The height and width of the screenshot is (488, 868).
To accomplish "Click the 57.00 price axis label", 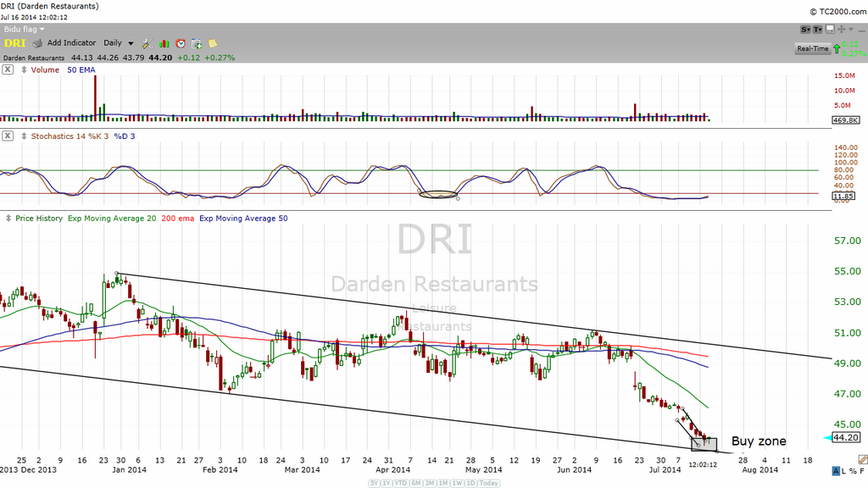I will click(x=847, y=241).
